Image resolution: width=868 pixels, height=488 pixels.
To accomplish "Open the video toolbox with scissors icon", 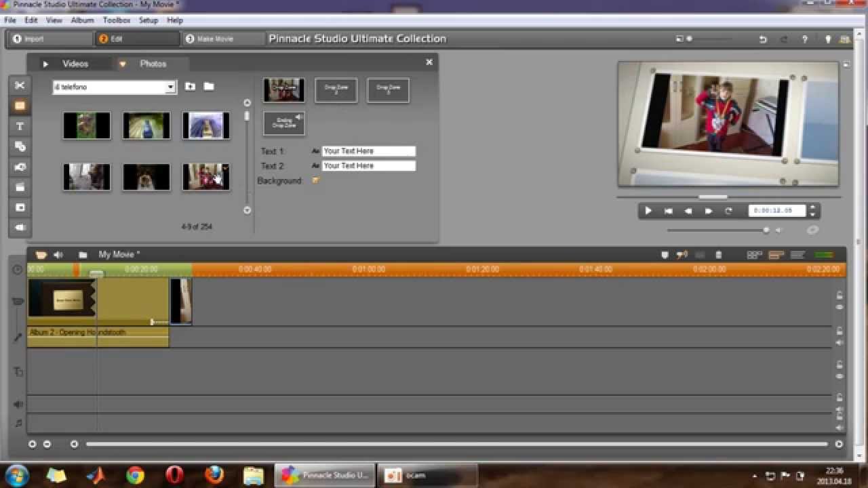I will click(x=20, y=85).
